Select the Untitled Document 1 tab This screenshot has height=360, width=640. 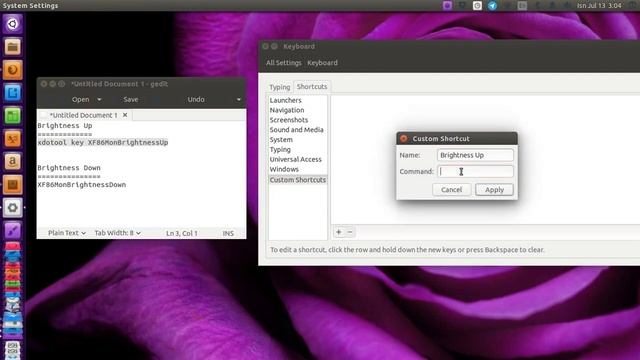point(83,115)
